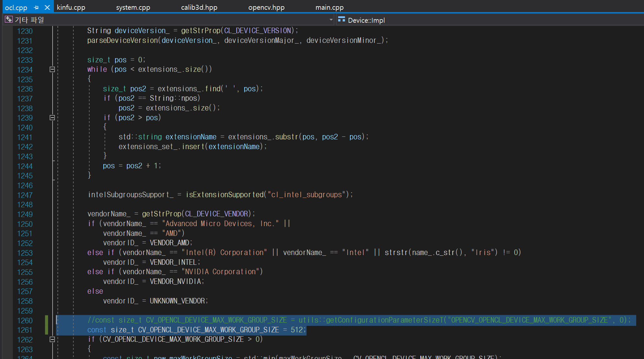Open the opencv.hpp tab
The width and height of the screenshot is (644, 359).
[x=266, y=7]
